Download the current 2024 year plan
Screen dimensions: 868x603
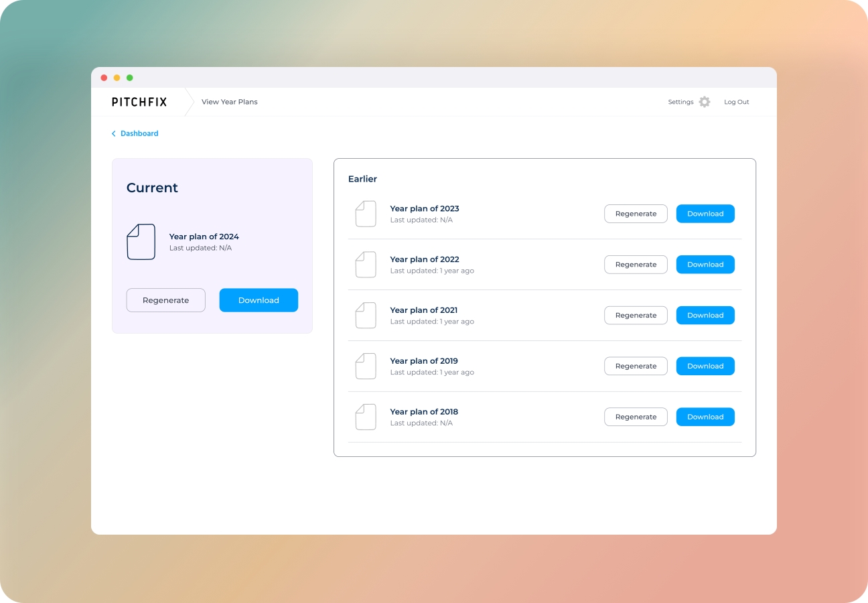[x=259, y=300]
